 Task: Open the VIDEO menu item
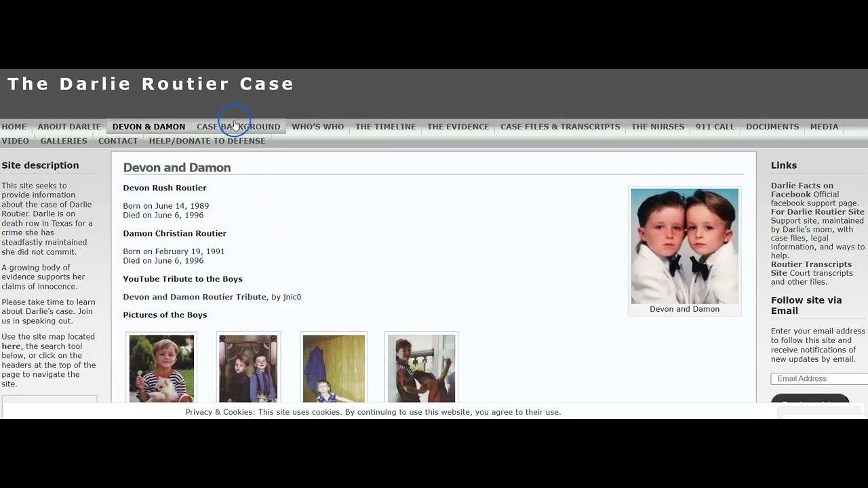tap(15, 141)
